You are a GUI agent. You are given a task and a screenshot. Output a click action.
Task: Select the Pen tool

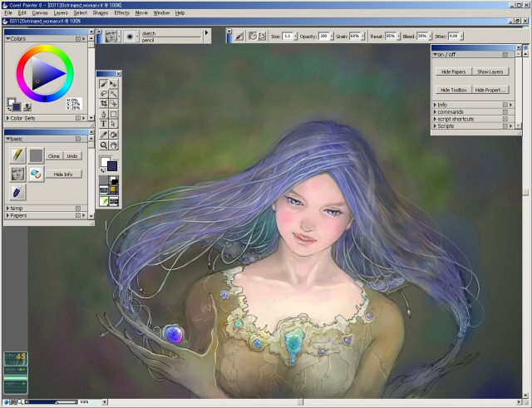tap(104, 114)
